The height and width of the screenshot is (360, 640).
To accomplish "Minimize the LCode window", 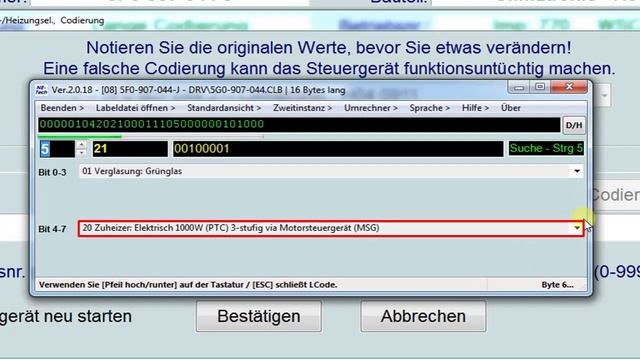I will [519, 87].
